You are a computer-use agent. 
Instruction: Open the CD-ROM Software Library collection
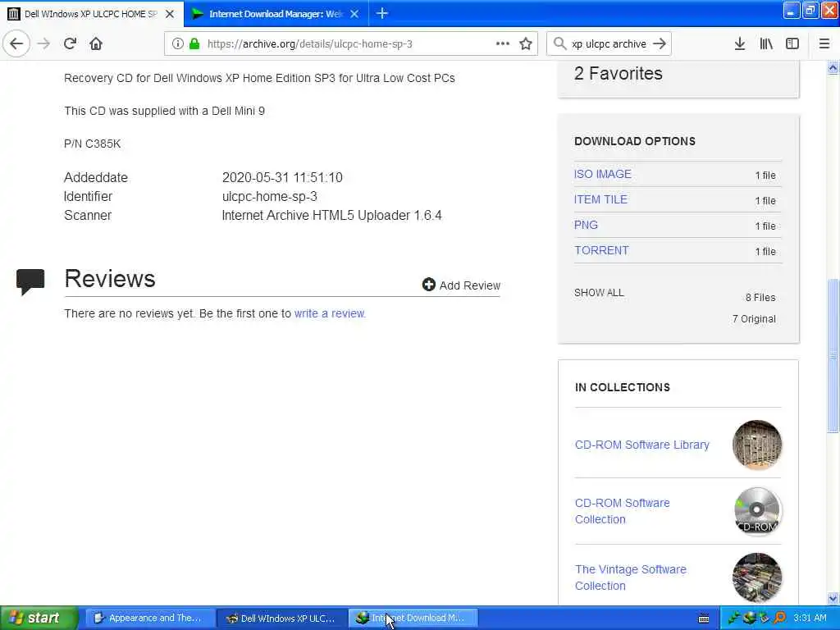(x=641, y=445)
